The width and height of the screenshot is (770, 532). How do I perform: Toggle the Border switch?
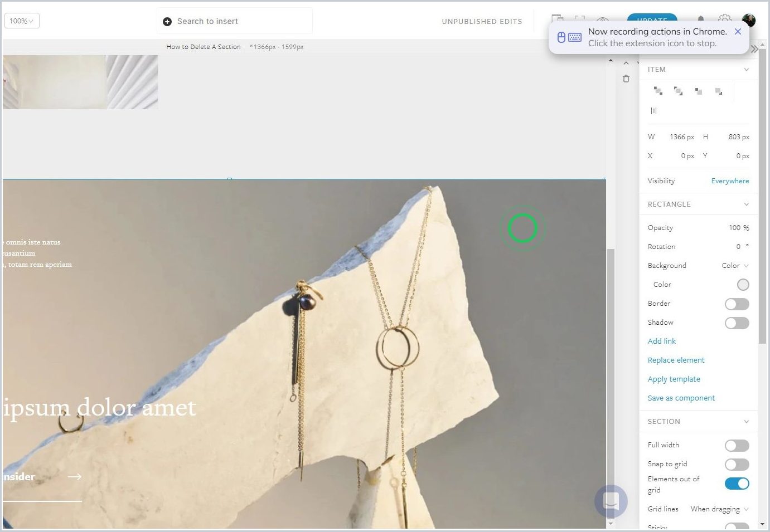point(737,304)
